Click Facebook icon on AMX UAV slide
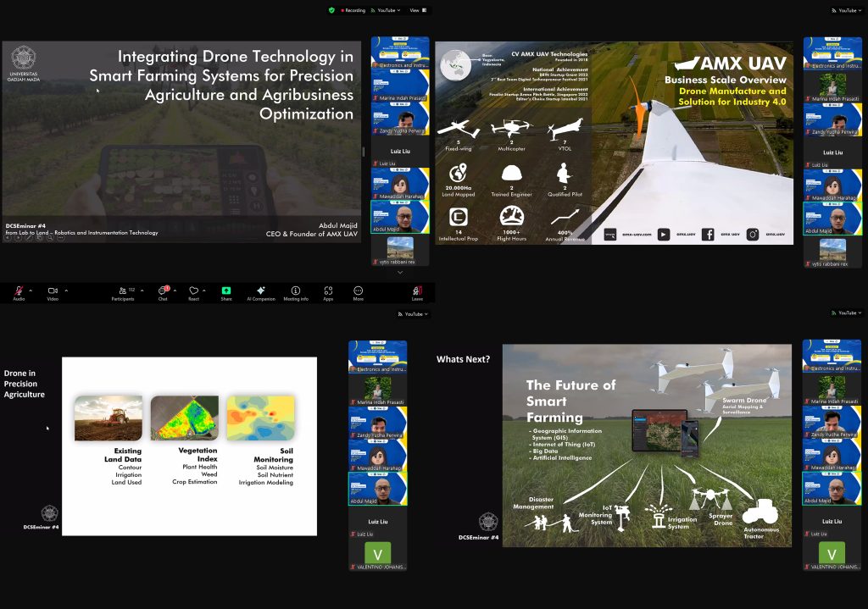Image resolution: width=868 pixels, height=609 pixels. pyautogui.click(x=708, y=235)
